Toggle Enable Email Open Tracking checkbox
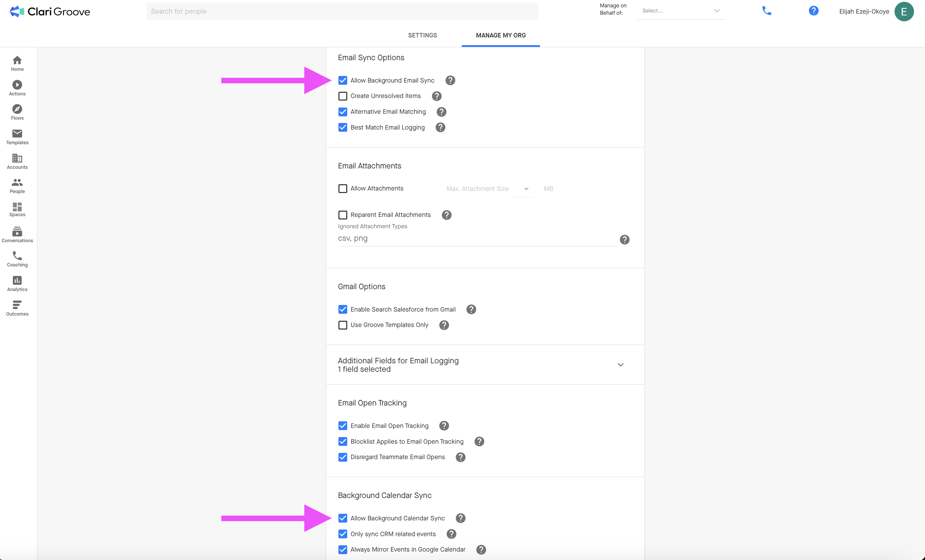The image size is (925, 560). pyautogui.click(x=343, y=426)
